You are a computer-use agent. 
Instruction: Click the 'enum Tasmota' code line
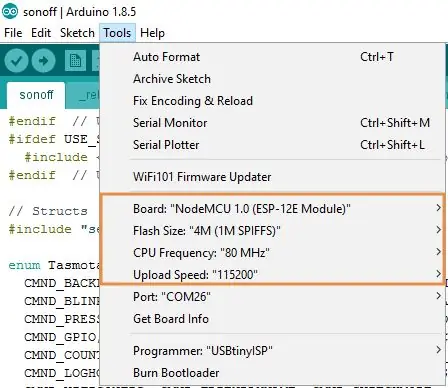click(x=54, y=265)
